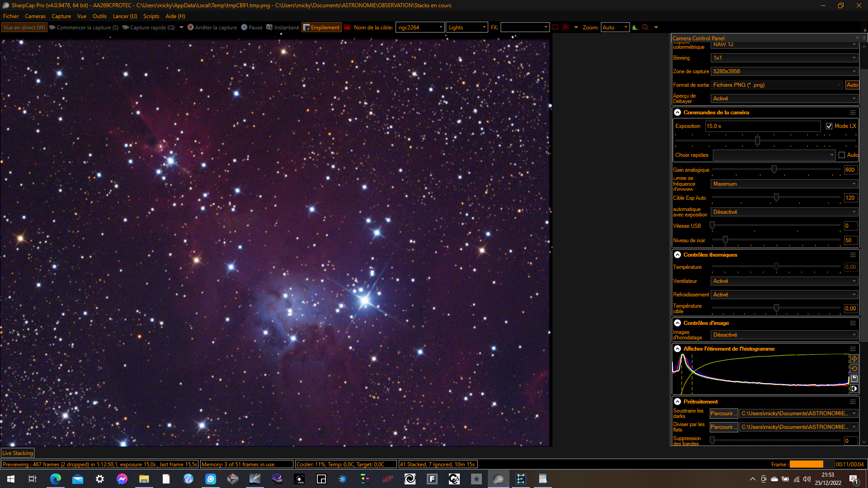Collapse the Afficher l'étirement de l'histogramme section

point(678,349)
